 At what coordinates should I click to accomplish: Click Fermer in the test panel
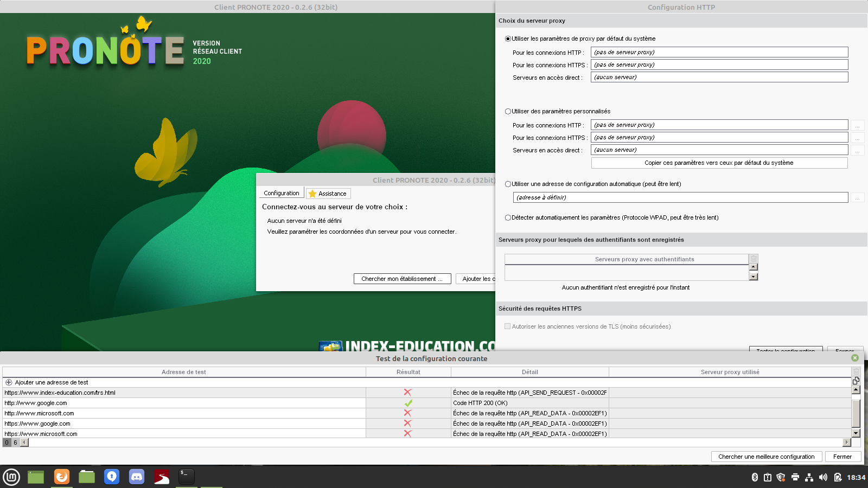point(843,457)
